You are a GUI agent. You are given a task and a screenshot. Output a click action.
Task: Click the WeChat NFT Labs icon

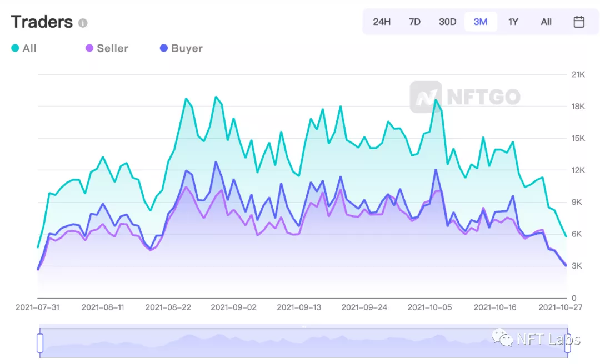[502, 338]
